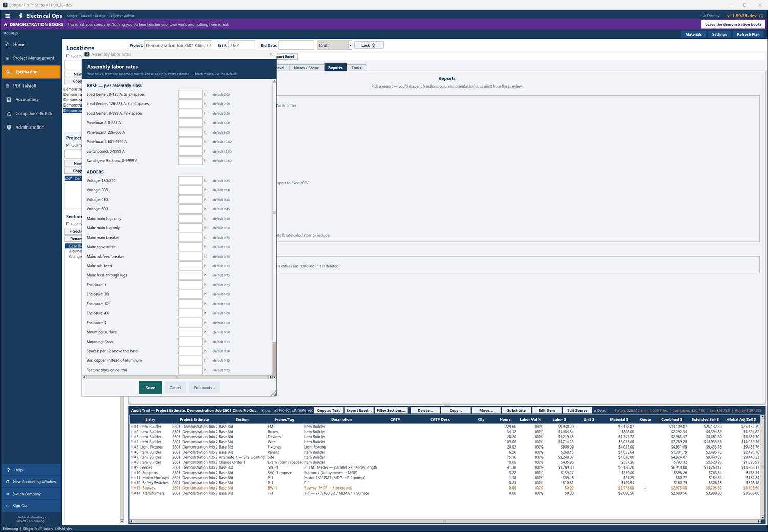Click the Administration gear icon
768x532 pixels.
(x=9, y=127)
